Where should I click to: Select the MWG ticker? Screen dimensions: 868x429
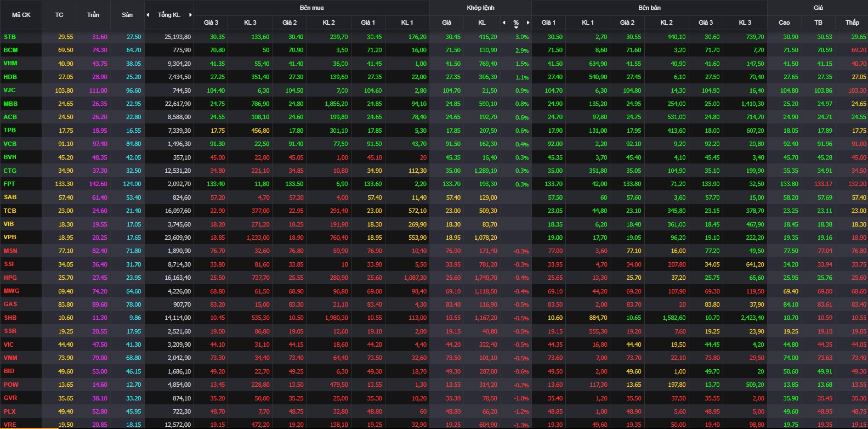(x=11, y=291)
